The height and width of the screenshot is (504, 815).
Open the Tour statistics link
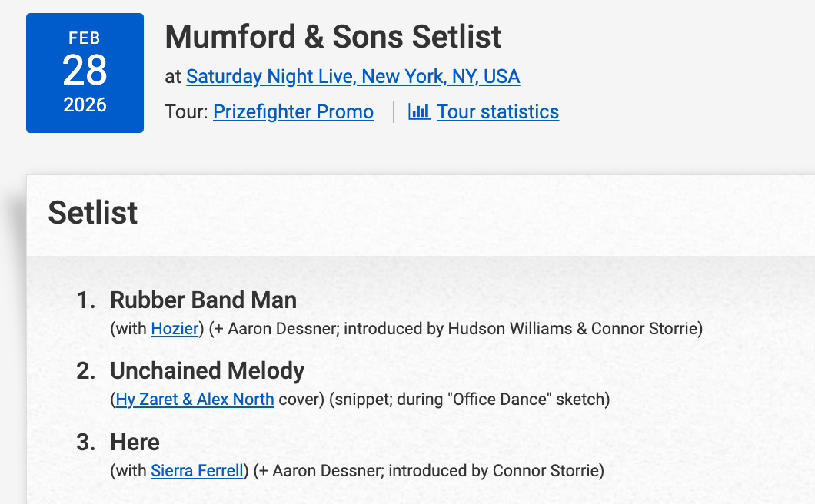497,111
